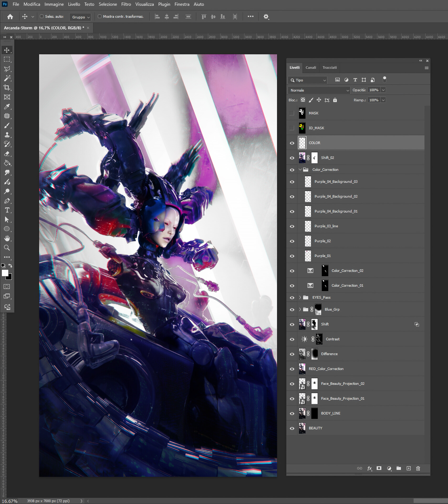
Task: Add a layer mask from panel footer
Action: click(x=379, y=468)
